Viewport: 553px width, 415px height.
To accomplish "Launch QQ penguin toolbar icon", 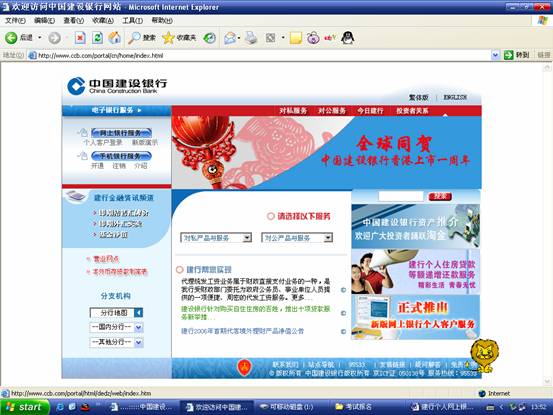I will 348,37.
